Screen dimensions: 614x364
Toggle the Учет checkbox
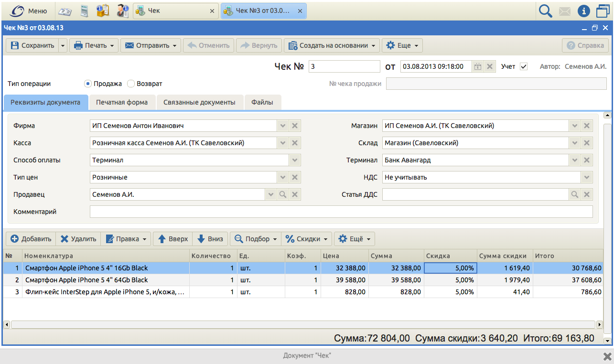(524, 66)
